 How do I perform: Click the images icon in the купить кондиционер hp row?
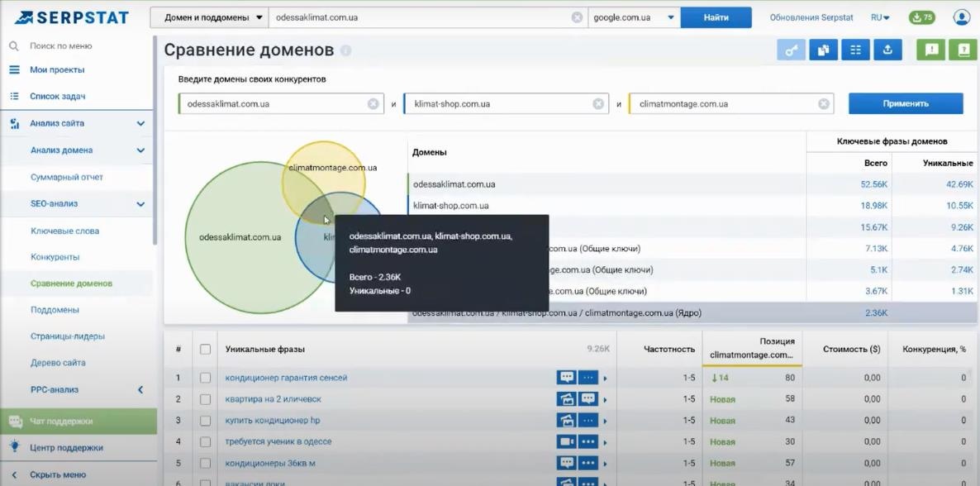[567, 421]
